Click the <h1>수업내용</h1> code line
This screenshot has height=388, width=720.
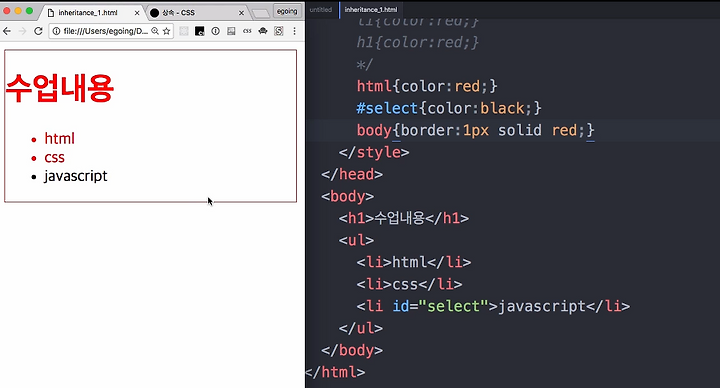404,218
